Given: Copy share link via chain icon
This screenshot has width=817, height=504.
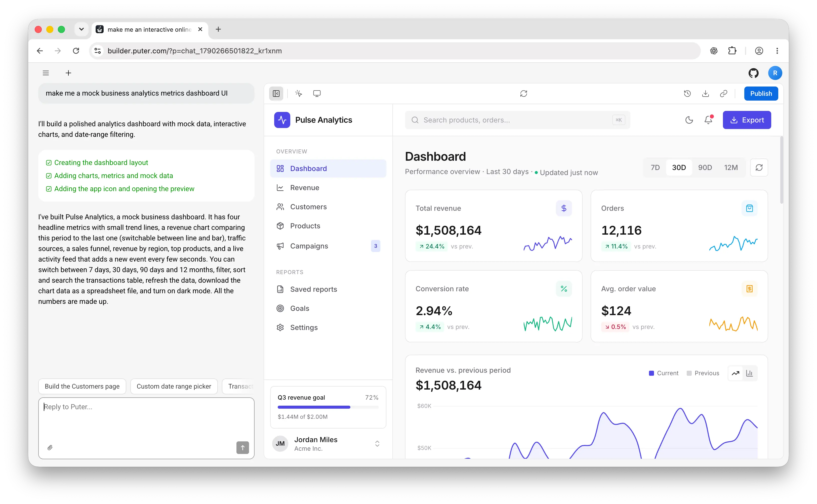Looking at the screenshot, I should [723, 93].
